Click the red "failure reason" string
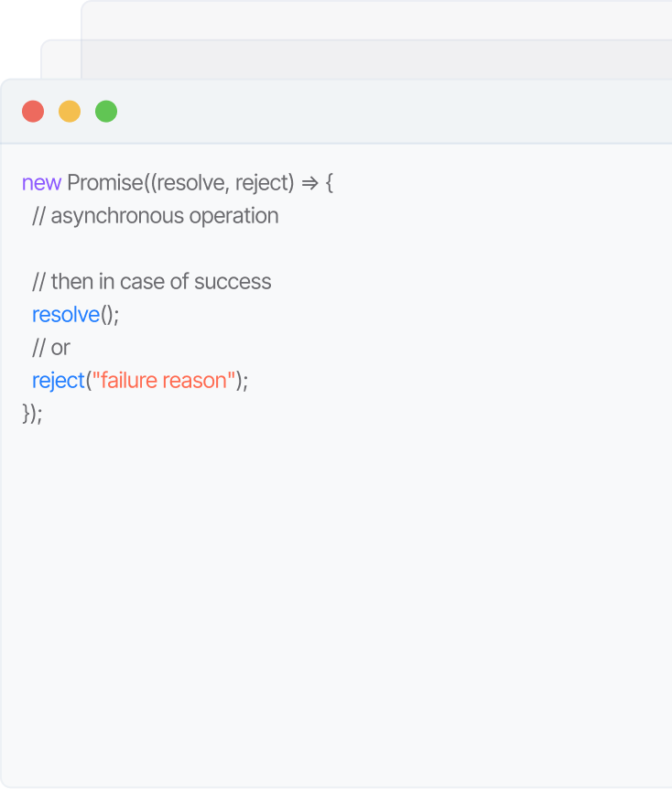Screen dimensions: 672x789 (162, 381)
